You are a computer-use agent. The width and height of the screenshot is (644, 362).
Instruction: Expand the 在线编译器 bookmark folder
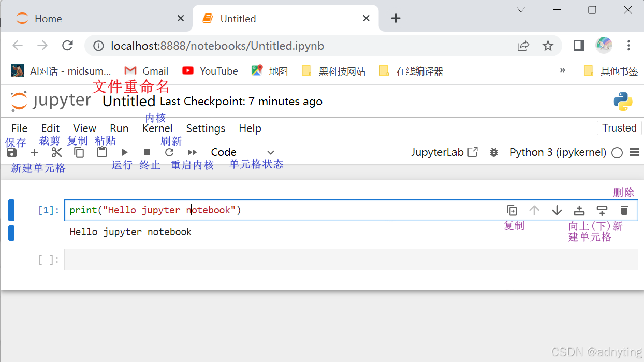click(x=411, y=71)
